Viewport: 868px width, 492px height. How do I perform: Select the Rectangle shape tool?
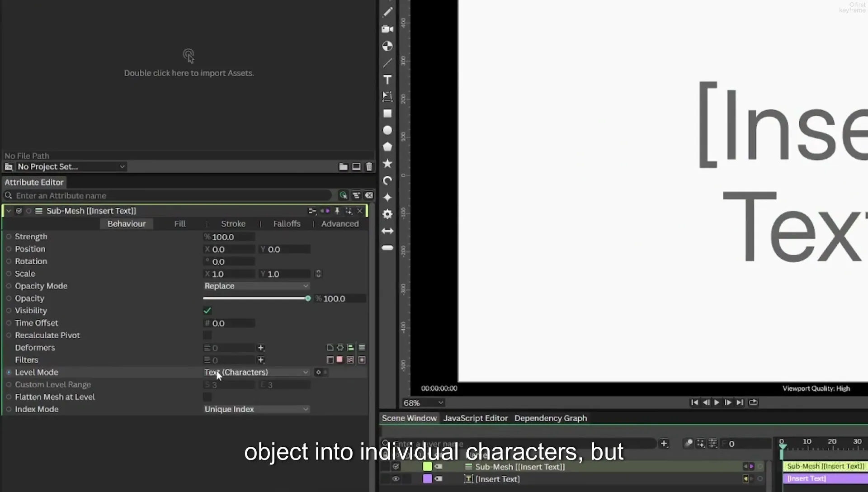387,114
